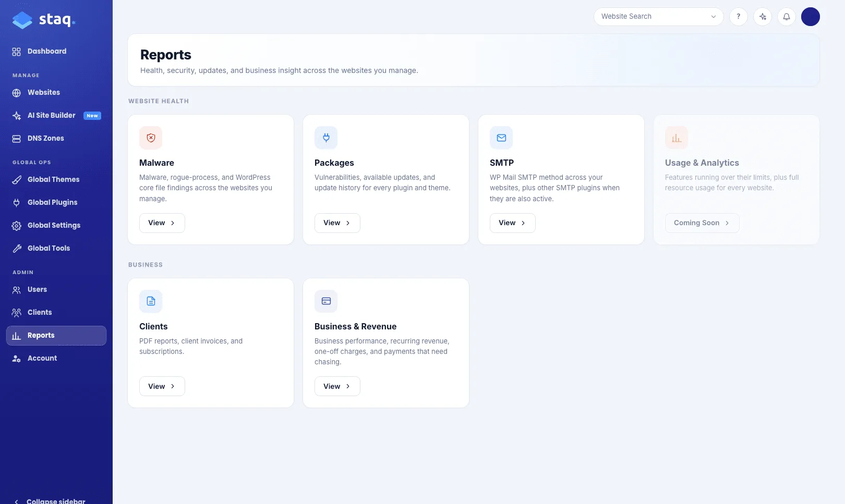
Task: Click the Usage & Analytics card title
Action: [x=702, y=163]
